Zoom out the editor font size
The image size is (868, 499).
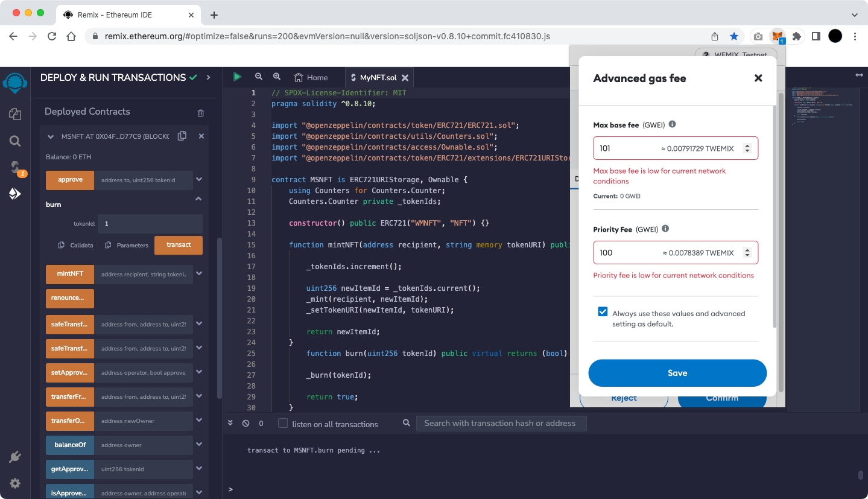pos(259,77)
